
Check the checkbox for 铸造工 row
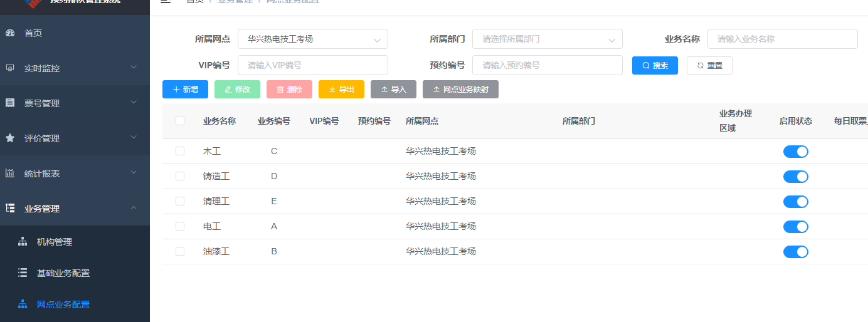tap(180, 177)
